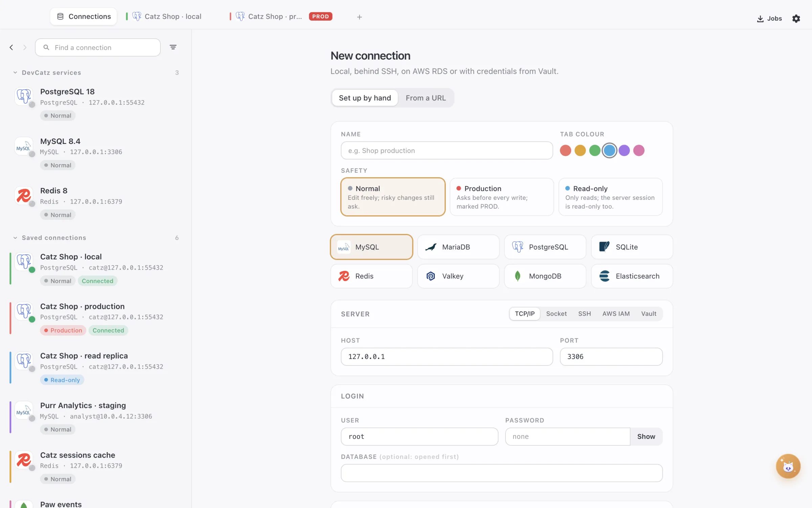Image resolution: width=812 pixels, height=508 pixels.
Task: Select Vault server method
Action: (x=649, y=314)
